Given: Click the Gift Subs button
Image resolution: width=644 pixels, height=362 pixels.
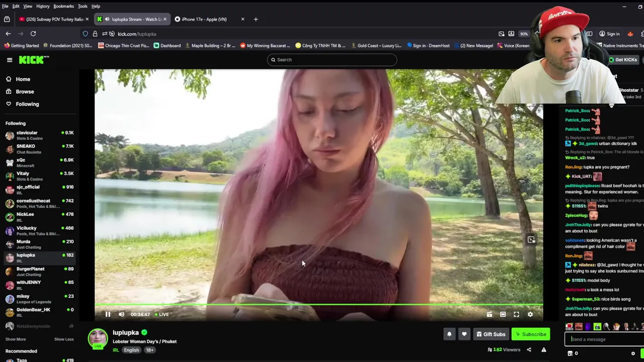Looking at the screenshot, I should tap(491, 334).
